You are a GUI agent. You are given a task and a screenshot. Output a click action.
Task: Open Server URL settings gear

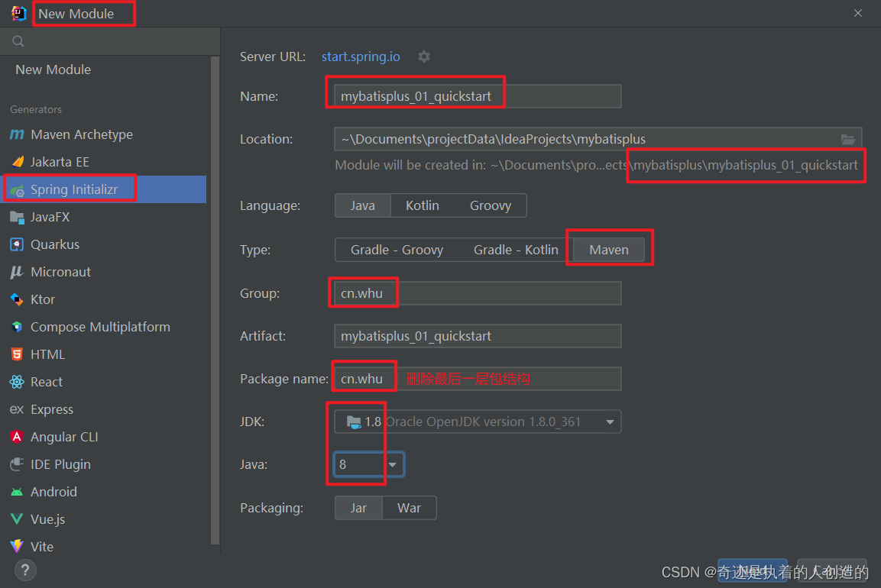click(424, 57)
